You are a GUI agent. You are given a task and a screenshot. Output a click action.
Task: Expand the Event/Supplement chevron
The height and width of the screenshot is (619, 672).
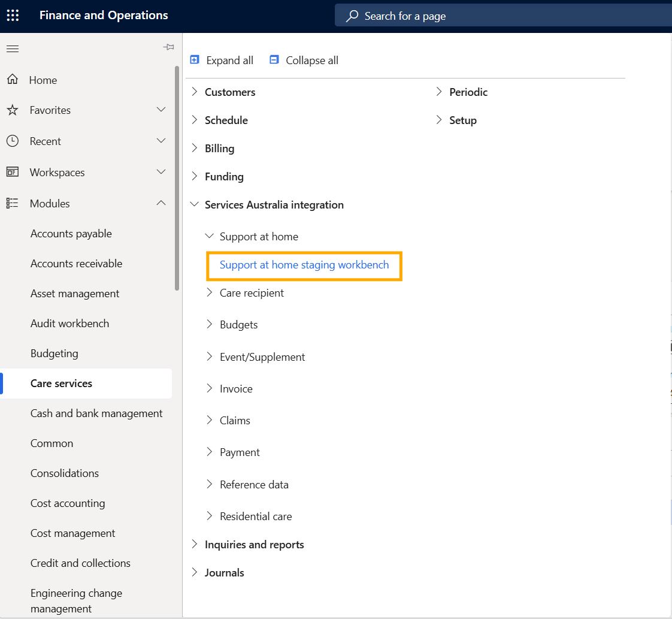click(x=210, y=356)
